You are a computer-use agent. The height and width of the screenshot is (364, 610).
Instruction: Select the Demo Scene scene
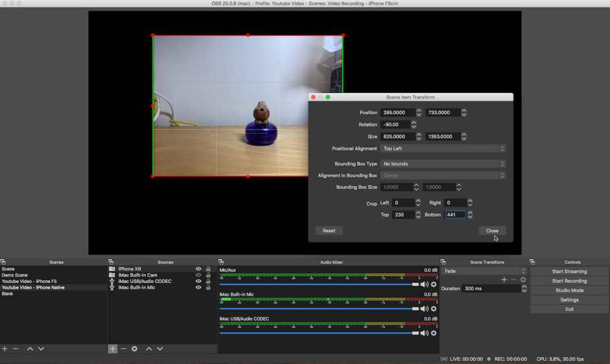(x=15, y=275)
